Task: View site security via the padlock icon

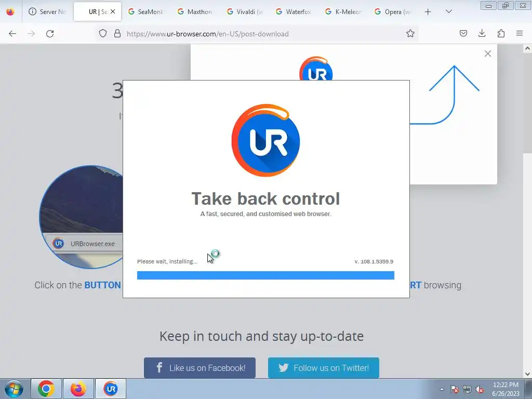Action: pos(117,34)
